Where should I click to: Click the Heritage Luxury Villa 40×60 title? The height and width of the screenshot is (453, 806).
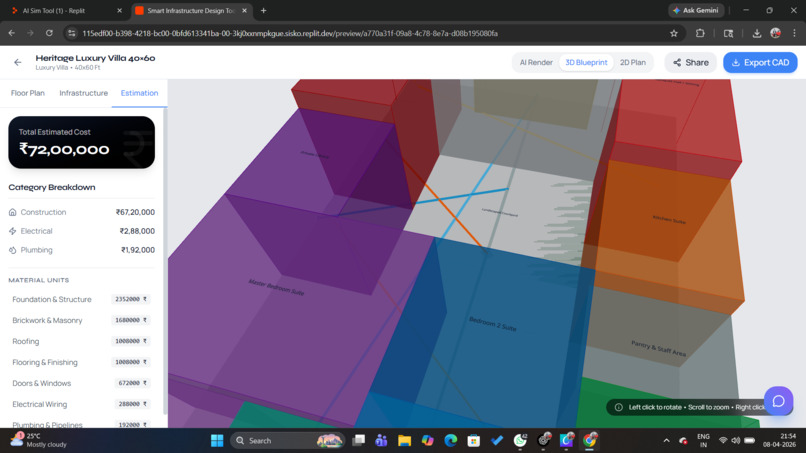95,58
